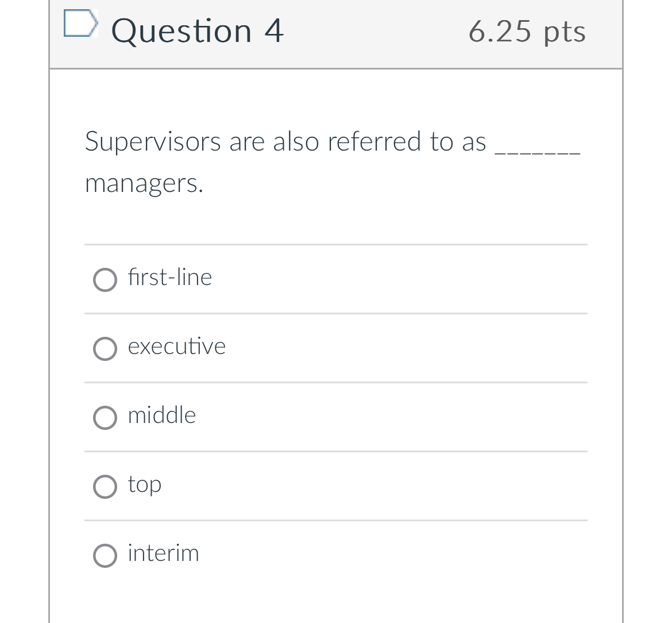672x623 pixels.
Task: Select the middle radio button
Action: click(x=105, y=418)
